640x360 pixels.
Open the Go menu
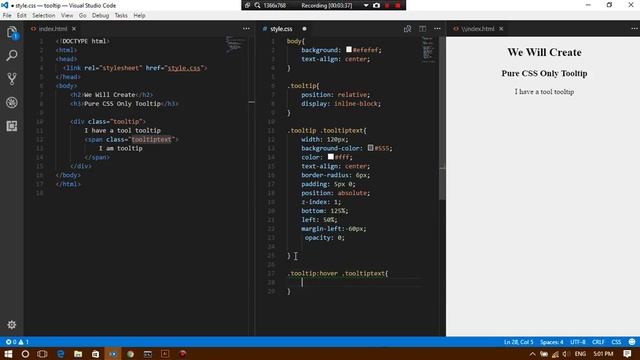[x=82, y=16]
